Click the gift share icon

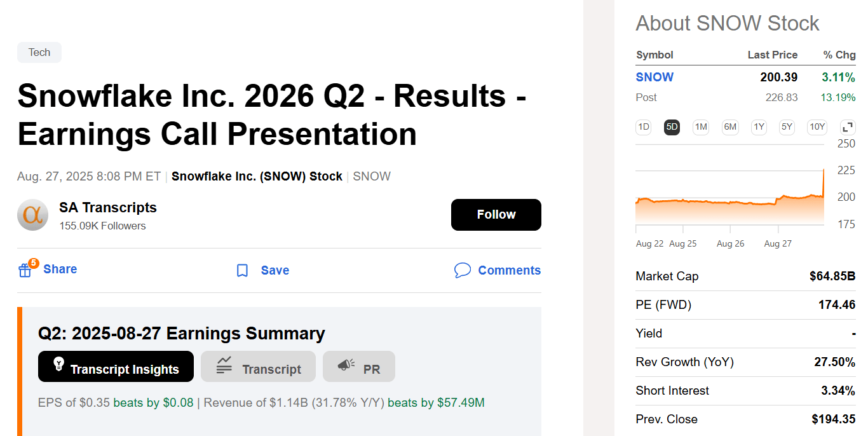click(25, 270)
